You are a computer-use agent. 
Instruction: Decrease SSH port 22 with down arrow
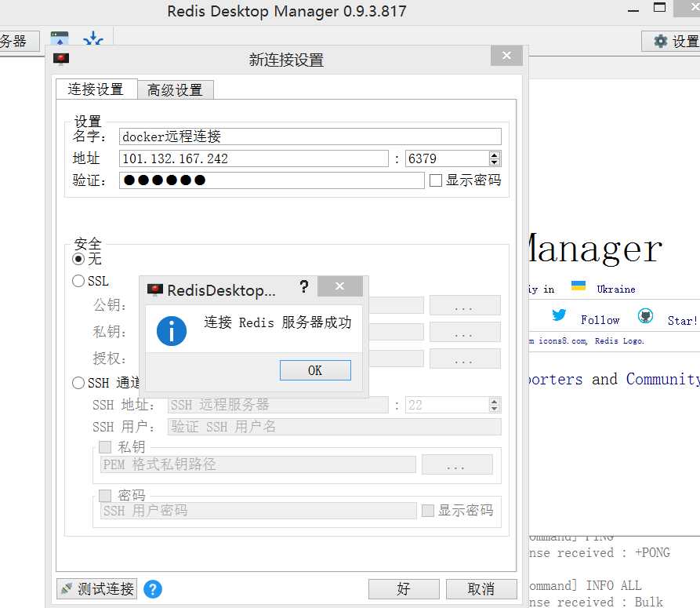494,409
